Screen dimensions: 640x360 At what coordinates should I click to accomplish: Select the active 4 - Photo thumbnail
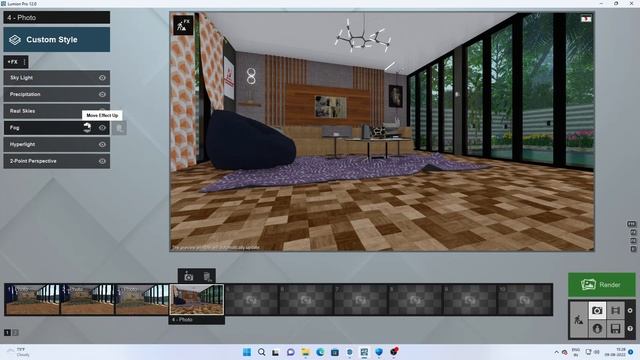(197, 300)
